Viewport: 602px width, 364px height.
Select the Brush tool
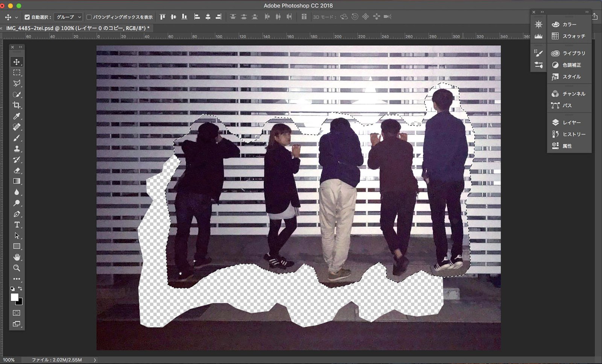17,138
